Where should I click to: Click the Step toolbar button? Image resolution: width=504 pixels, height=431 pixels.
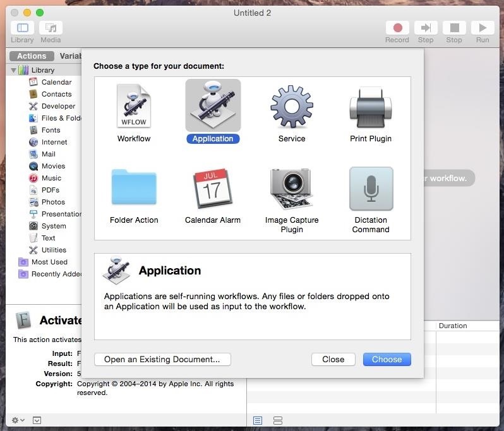426,28
